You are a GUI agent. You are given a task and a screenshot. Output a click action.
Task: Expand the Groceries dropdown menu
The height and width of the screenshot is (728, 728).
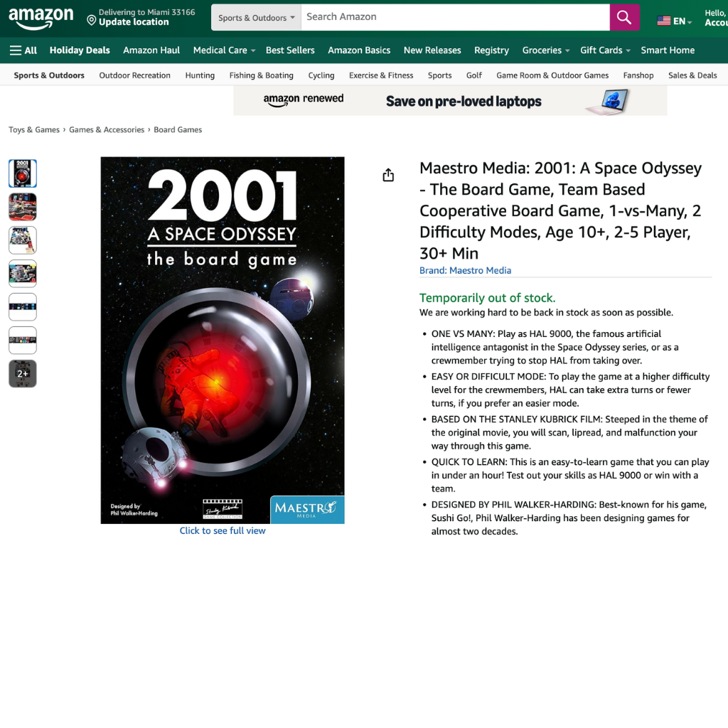545,50
